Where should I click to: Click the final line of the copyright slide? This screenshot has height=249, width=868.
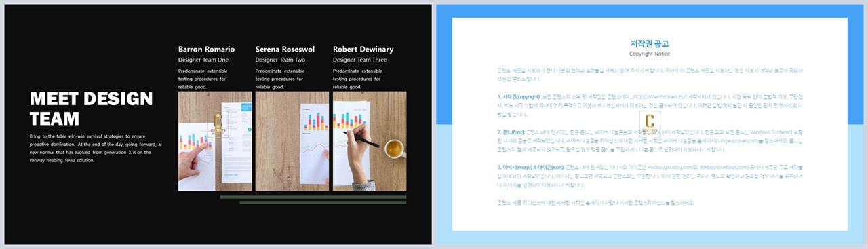595,202
